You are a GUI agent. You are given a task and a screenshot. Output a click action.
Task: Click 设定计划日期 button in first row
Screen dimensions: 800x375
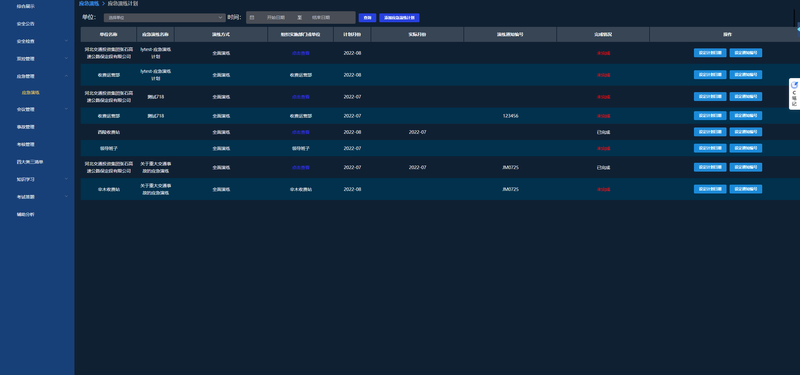(710, 53)
